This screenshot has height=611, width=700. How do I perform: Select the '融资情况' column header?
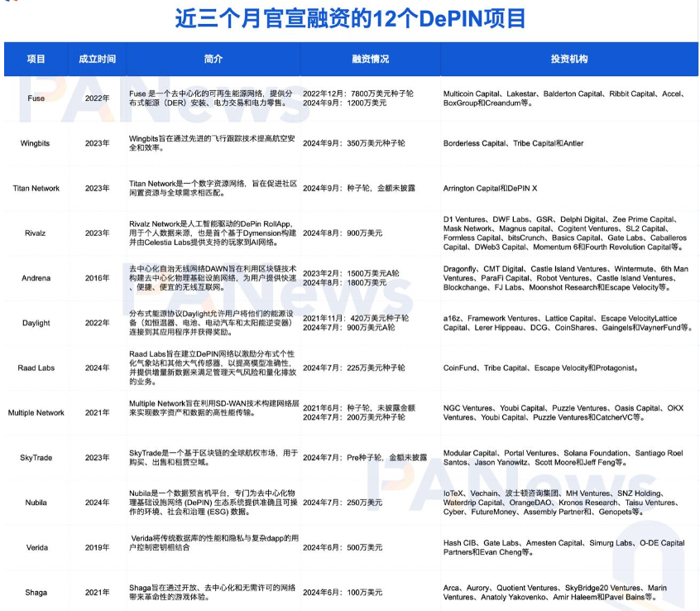[x=370, y=59]
